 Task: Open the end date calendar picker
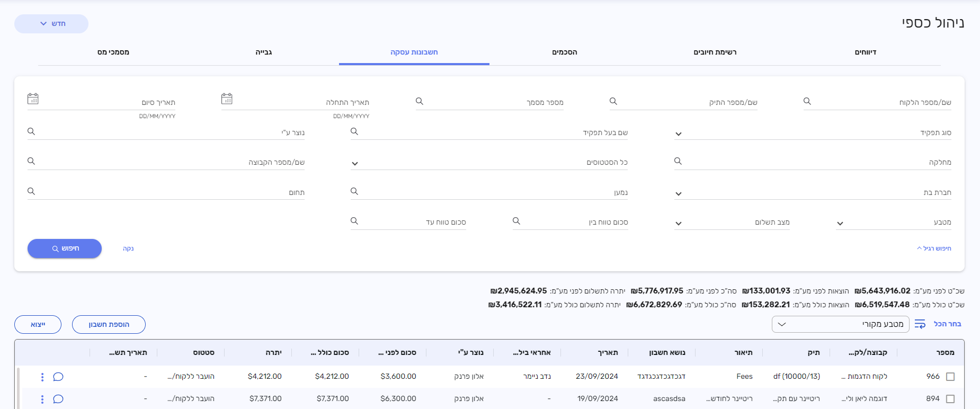coord(33,99)
